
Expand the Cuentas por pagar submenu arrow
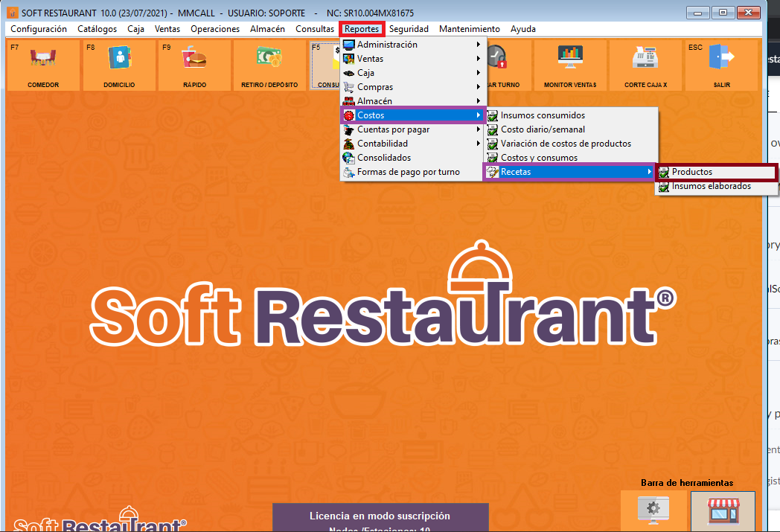point(478,129)
